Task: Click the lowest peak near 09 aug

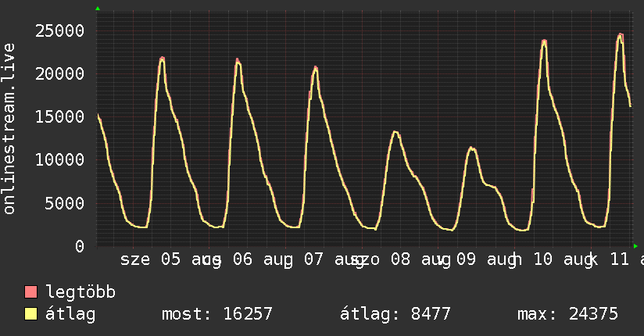Action: point(471,148)
